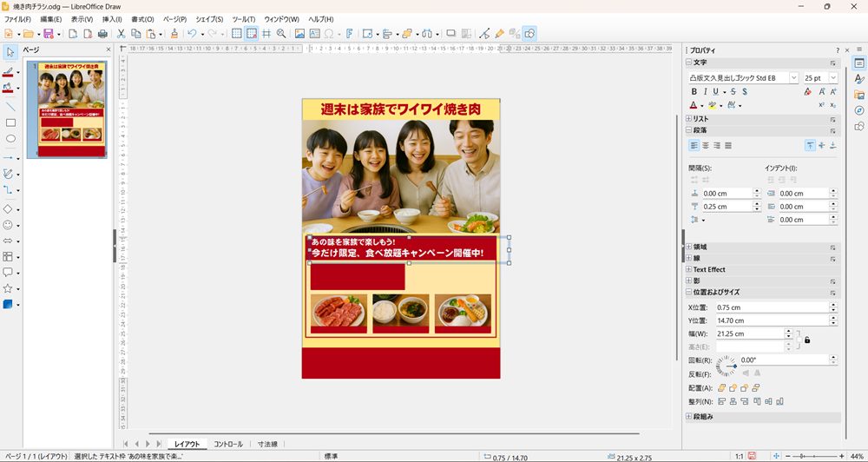The image size is (868, 462).
Task: Toggle text Shadow in sidebar
Action: 745,92
